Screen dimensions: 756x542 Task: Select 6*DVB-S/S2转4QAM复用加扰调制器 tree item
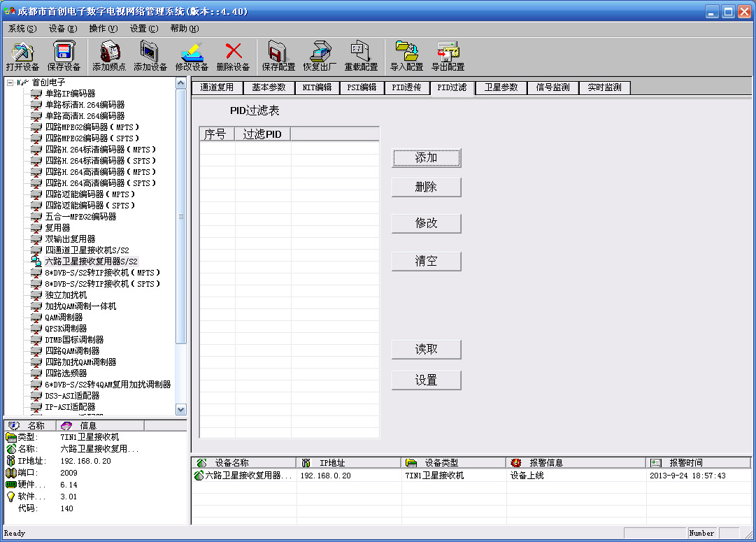tap(108, 385)
